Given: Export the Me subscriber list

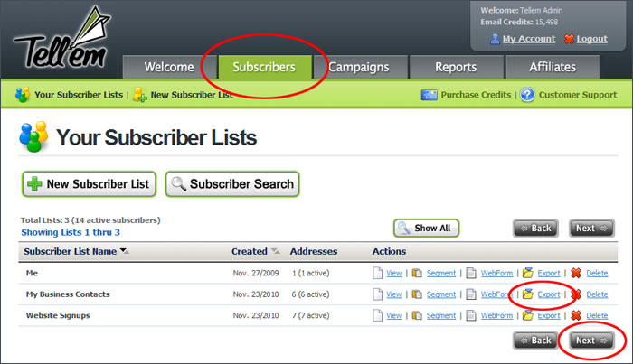Looking at the screenshot, I should coord(549,274).
